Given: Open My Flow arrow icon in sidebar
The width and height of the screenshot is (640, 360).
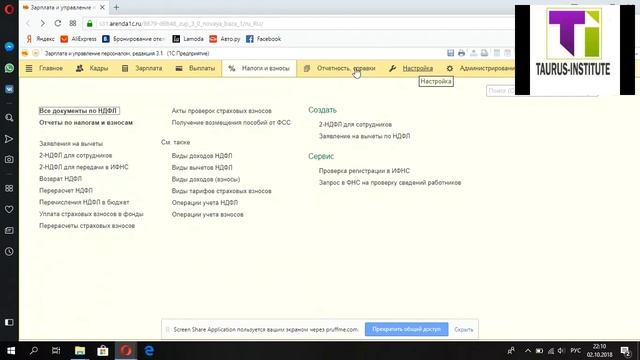Looking at the screenshot, I should (x=9, y=139).
